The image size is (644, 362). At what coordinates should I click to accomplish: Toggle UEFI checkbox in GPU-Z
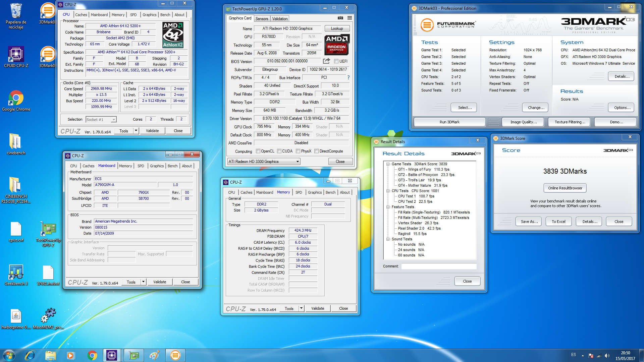click(336, 61)
